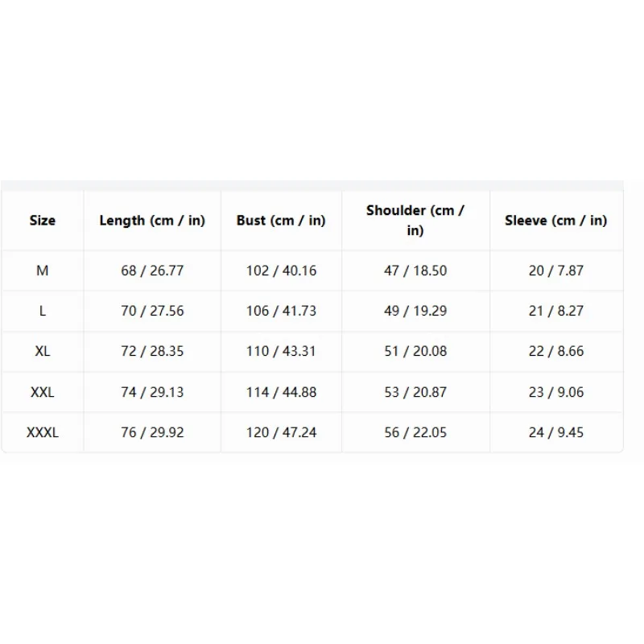Select the 23 / 9.06 sleeve cell
Screen dimensions: 644x644
tap(556, 392)
